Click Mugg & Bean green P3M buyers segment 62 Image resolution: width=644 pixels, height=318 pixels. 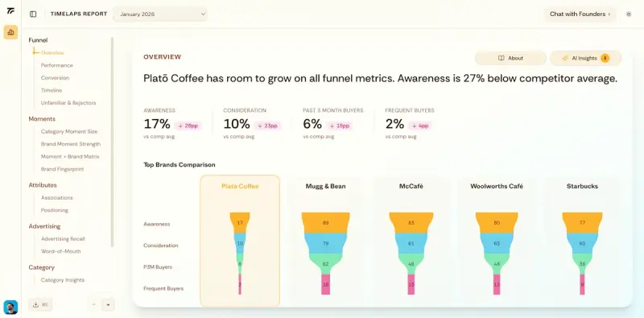click(326, 264)
